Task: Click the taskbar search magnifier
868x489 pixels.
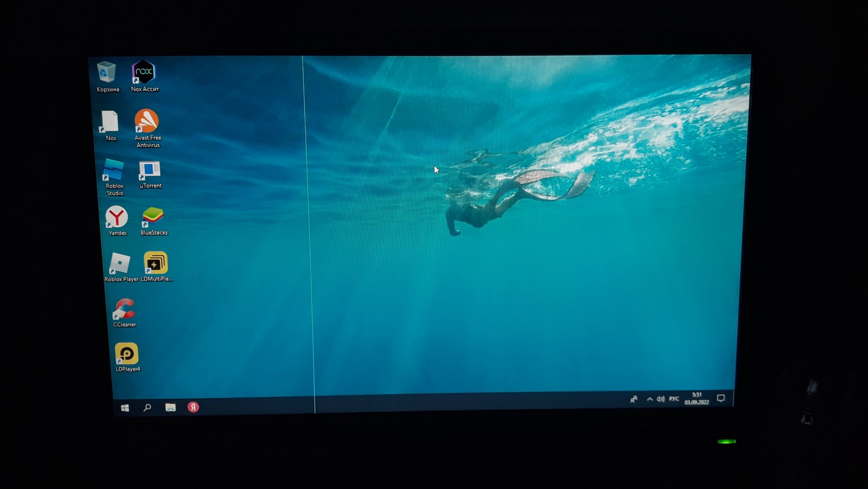Action: (x=147, y=408)
